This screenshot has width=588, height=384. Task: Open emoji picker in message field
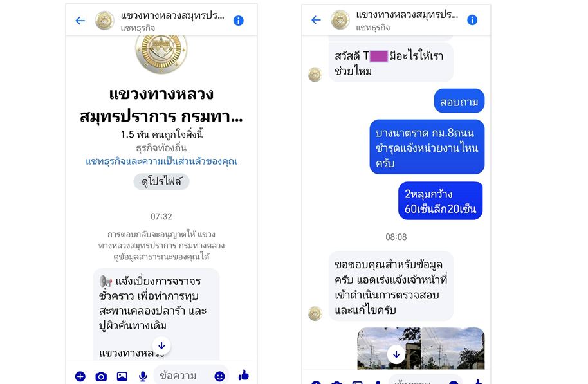point(220,376)
